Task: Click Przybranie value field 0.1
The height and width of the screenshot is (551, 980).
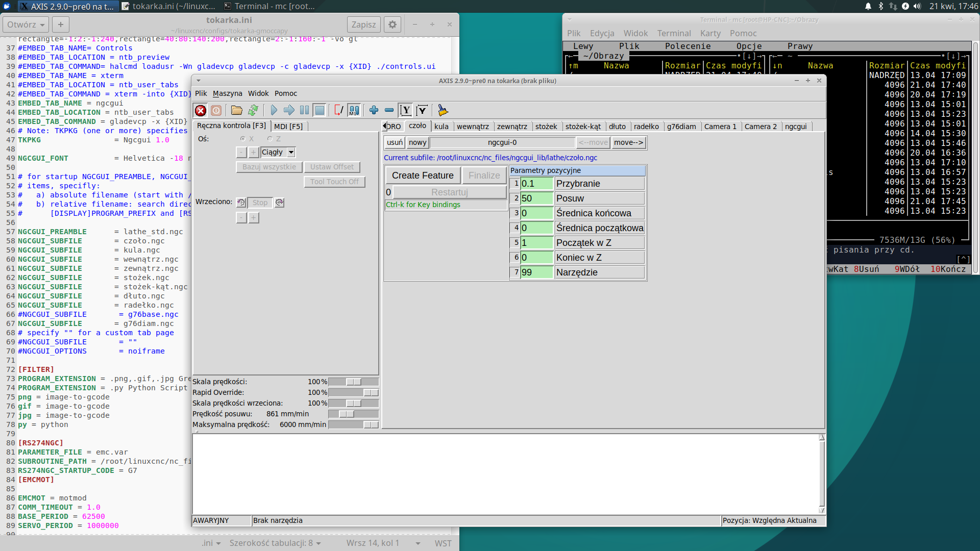Action: coord(536,184)
